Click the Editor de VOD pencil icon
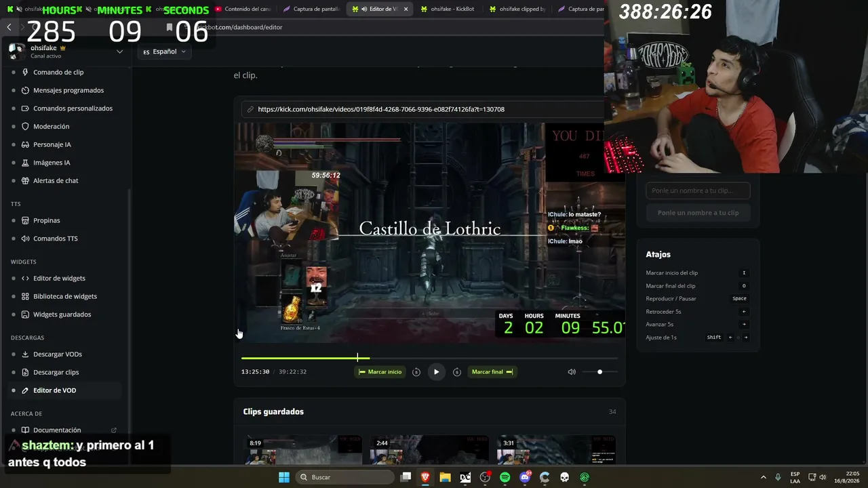 pyautogui.click(x=25, y=390)
